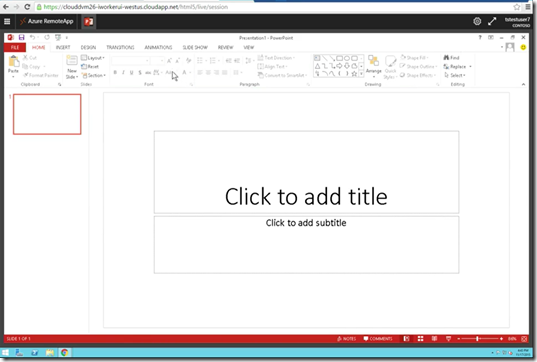The height and width of the screenshot is (362, 537).
Task: Switch to Normal view in status bar
Action: 406,339
